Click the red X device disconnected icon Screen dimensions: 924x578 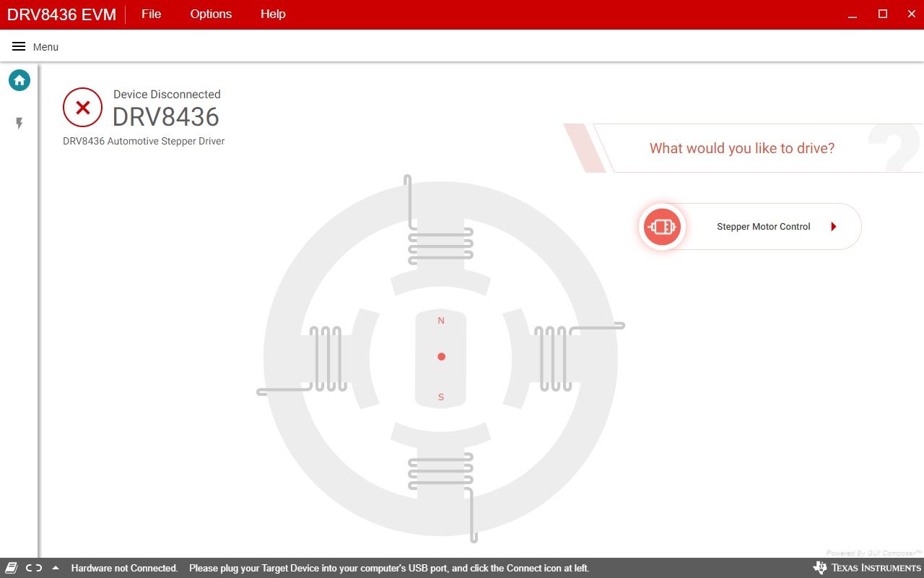click(83, 108)
